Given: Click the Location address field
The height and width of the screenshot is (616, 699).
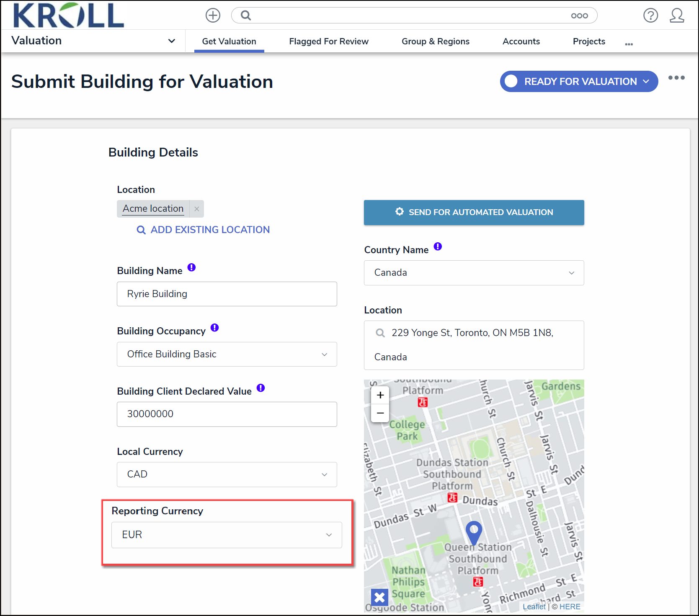Looking at the screenshot, I should click(x=474, y=345).
